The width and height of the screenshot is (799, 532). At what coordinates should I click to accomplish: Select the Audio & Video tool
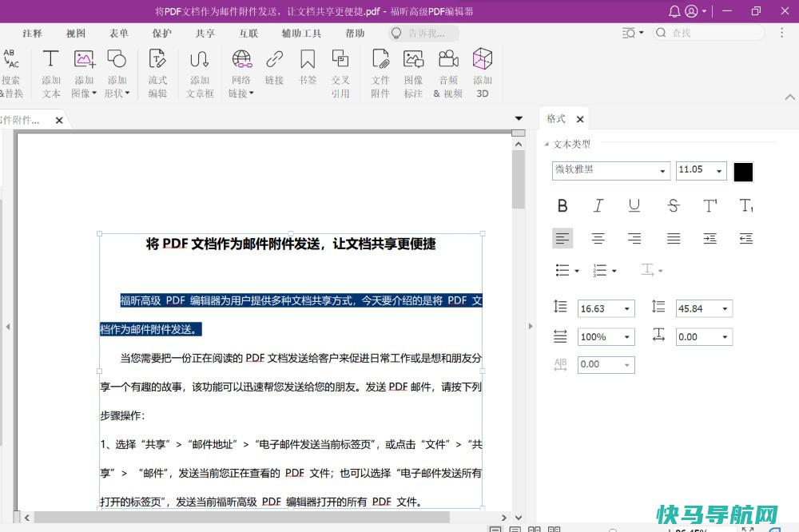point(448,73)
